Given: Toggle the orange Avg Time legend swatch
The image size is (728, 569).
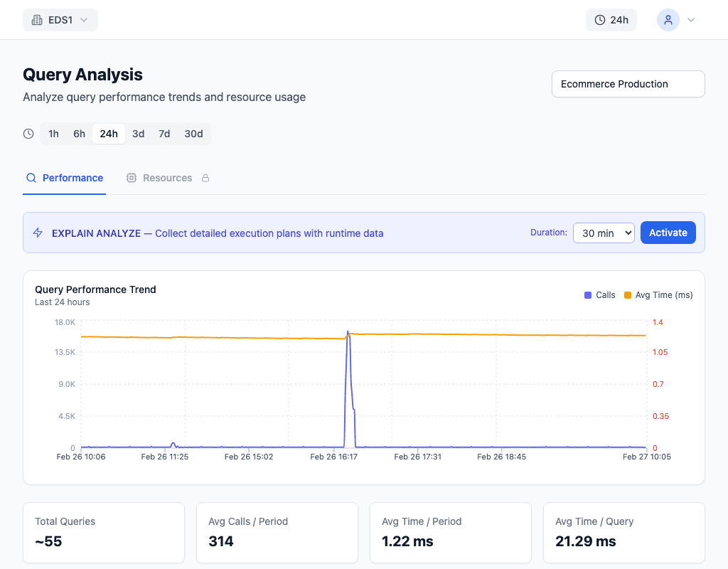Looking at the screenshot, I should point(628,295).
